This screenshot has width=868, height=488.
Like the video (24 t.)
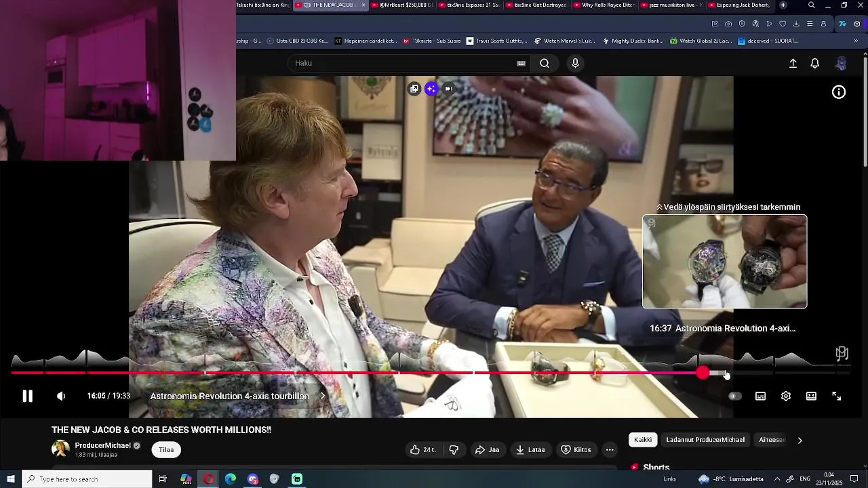422,450
